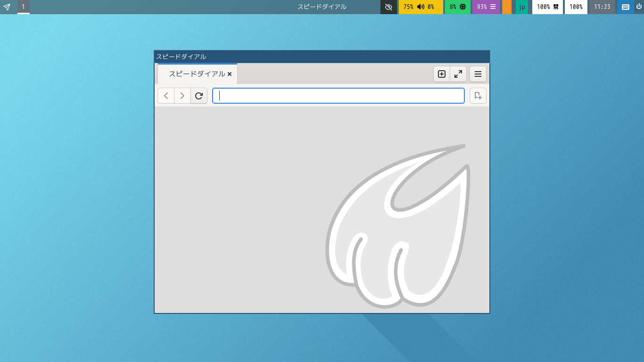Click the 93% memory usage indicator
Screen dimensions: 644x362
point(486,7)
